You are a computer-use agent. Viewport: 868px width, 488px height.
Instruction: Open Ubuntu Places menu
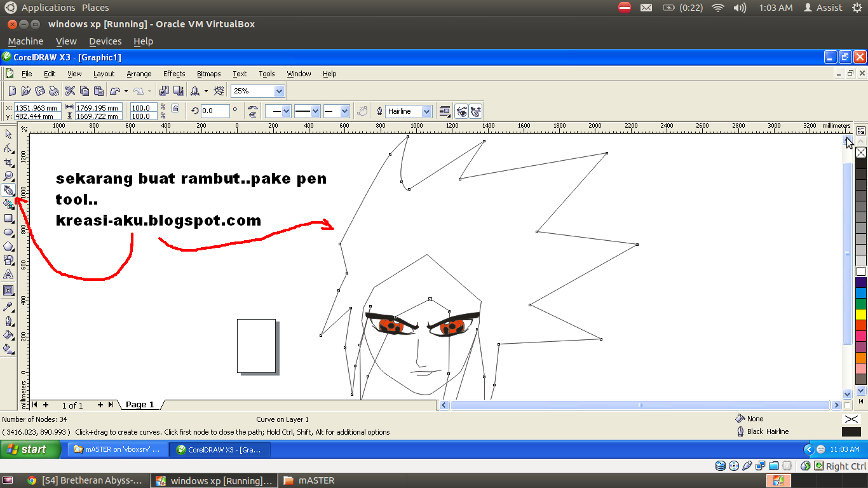click(95, 8)
